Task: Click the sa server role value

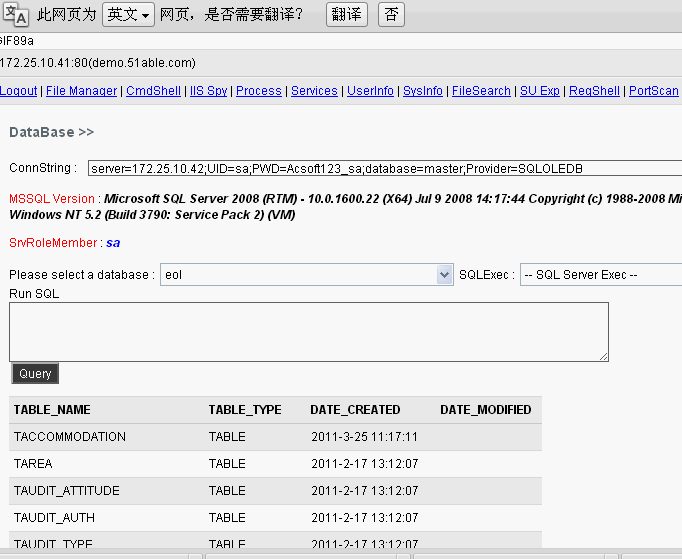Action: 113,243
